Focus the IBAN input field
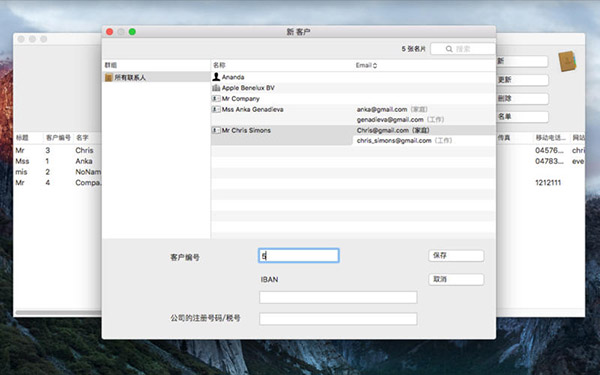The height and width of the screenshot is (375, 600). (x=338, y=297)
